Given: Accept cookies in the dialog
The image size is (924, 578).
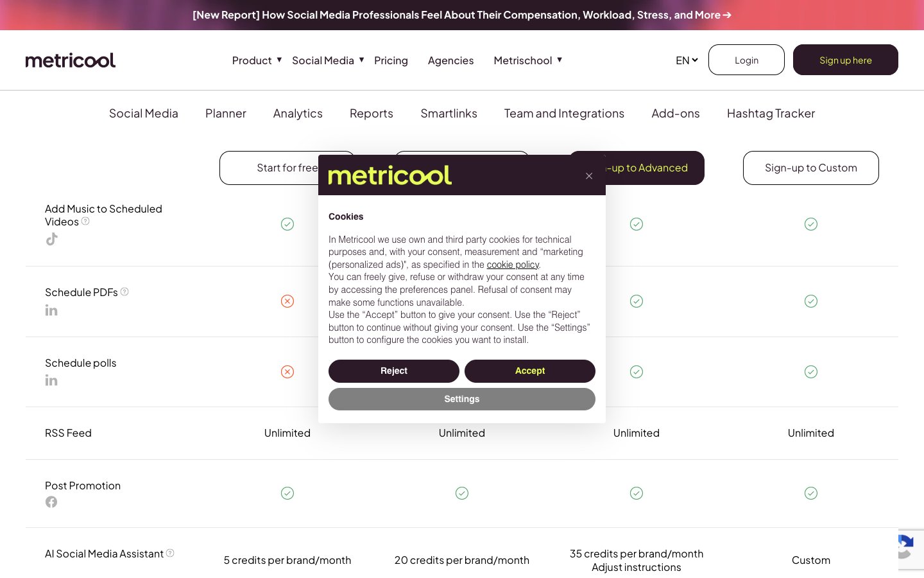Looking at the screenshot, I should pos(530,371).
